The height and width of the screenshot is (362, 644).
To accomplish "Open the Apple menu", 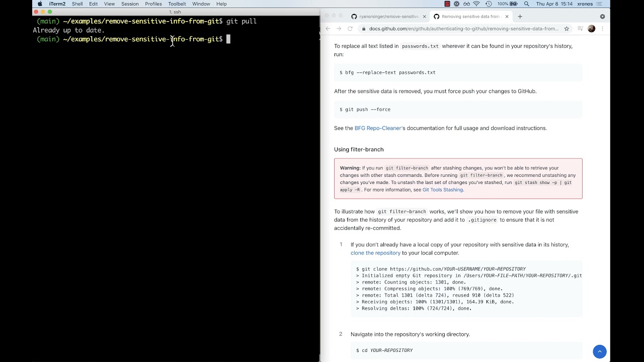I will point(40,4).
